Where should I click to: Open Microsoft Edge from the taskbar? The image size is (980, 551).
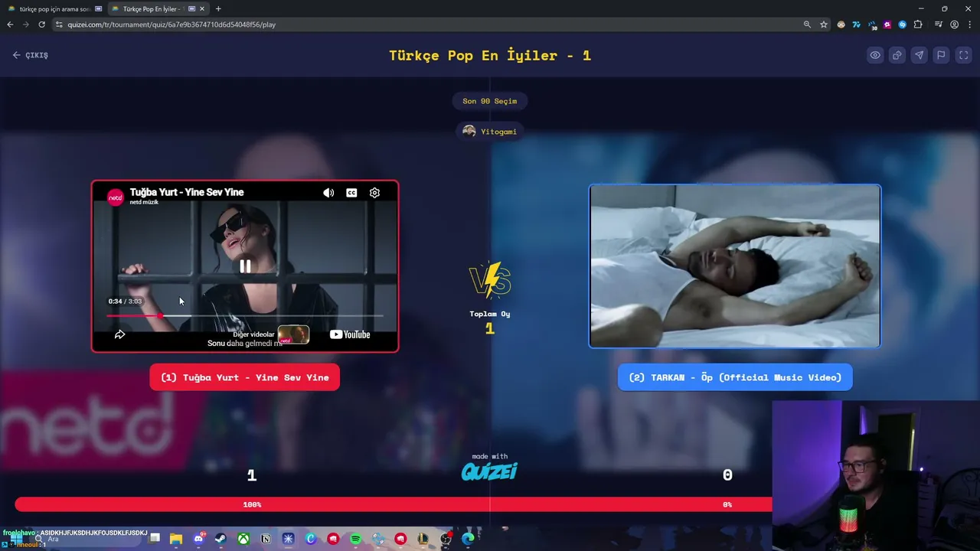pyautogui.click(x=468, y=539)
